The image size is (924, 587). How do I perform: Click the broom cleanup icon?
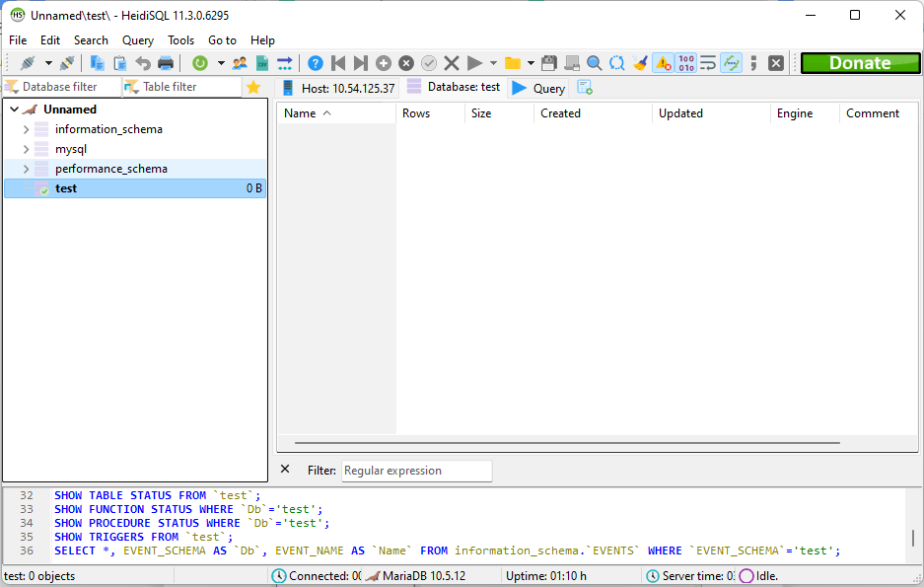point(641,63)
